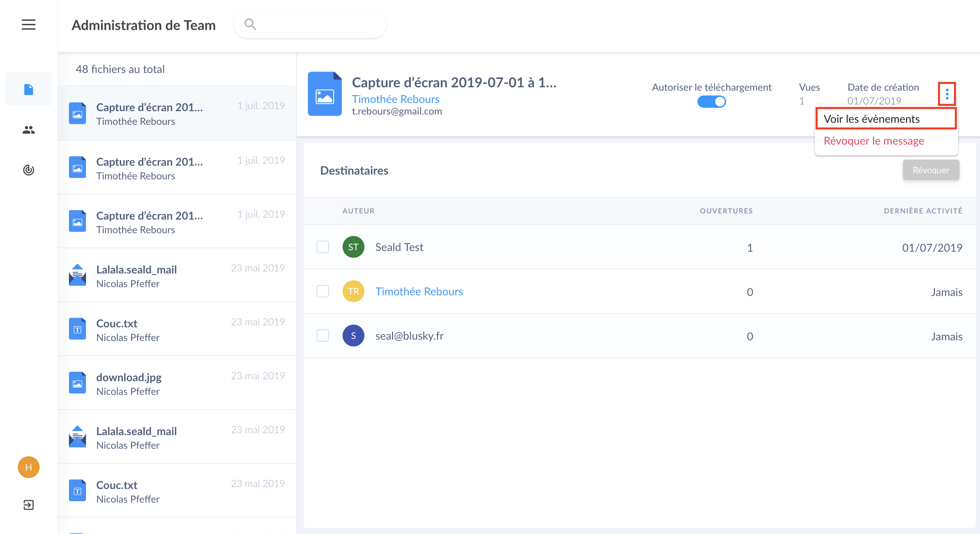Click the image icon of download.jpg

(x=77, y=383)
